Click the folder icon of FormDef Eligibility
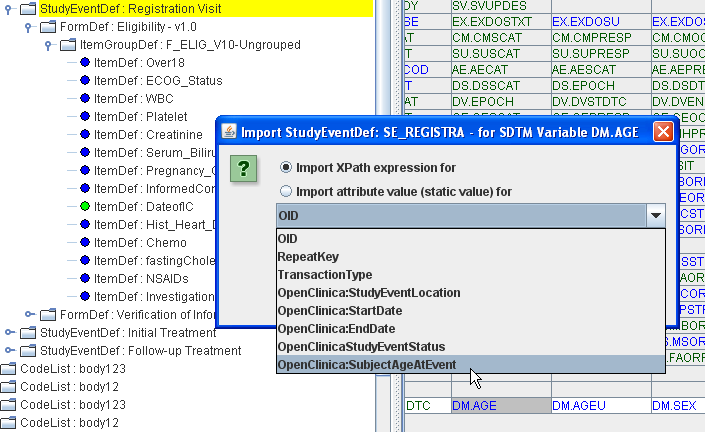 pos(48,27)
